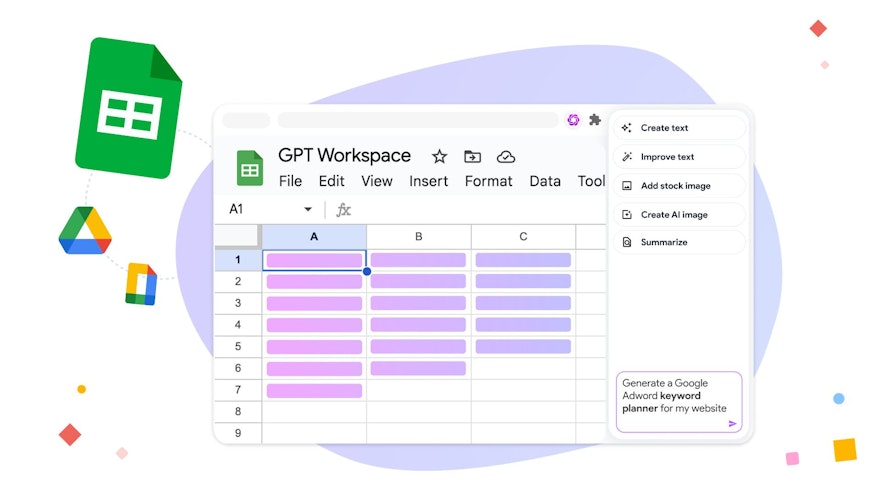Image resolution: width=880 pixels, height=495 pixels.
Task: Select empty cell C7
Action: point(523,390)
